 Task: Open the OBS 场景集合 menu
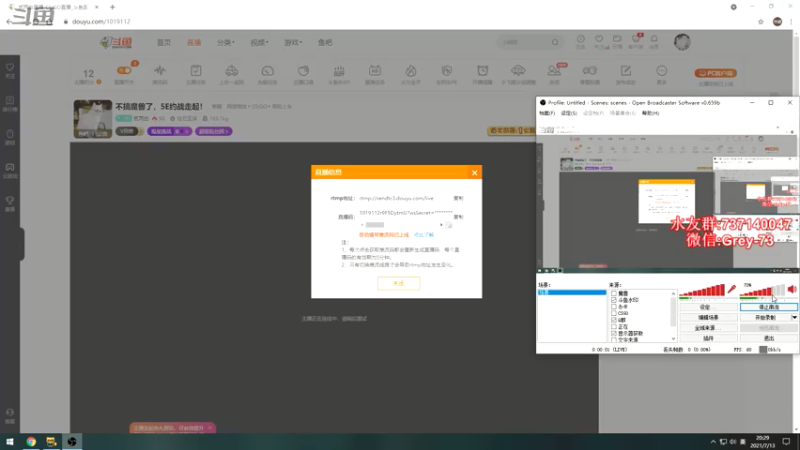point(622,113)
